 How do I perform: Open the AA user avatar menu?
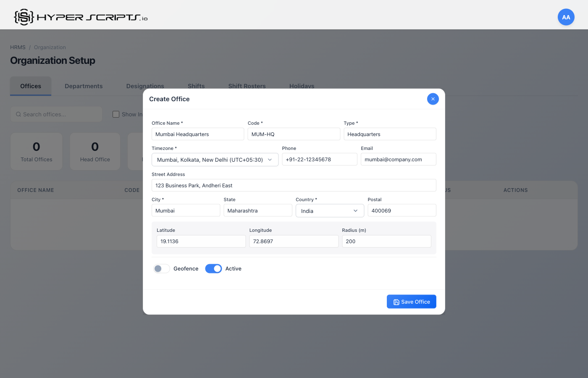566,17
